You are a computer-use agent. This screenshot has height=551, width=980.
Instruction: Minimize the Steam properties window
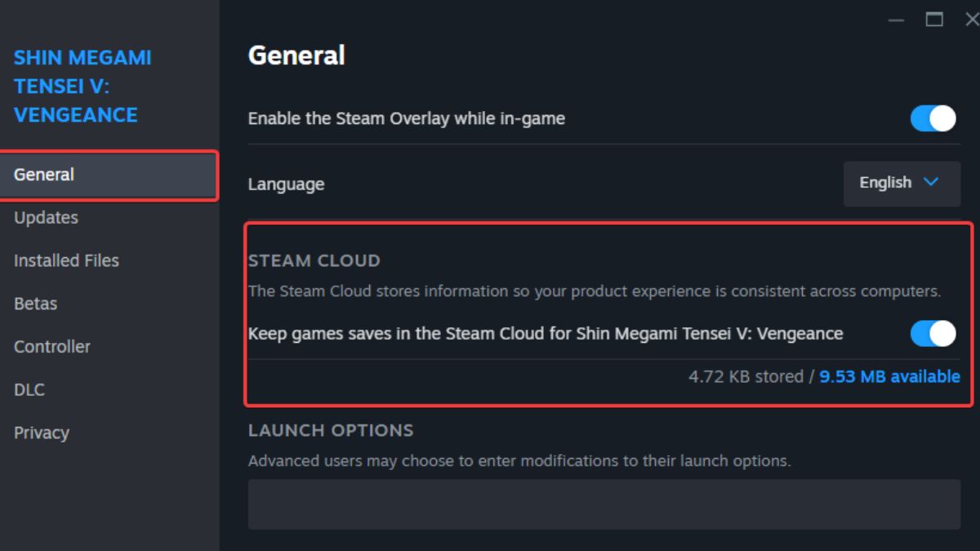tap(896, 20)
